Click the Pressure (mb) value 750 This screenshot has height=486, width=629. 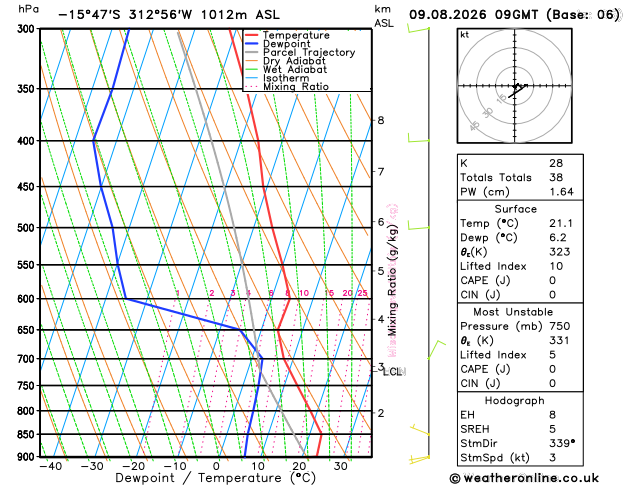click(560, 326)
